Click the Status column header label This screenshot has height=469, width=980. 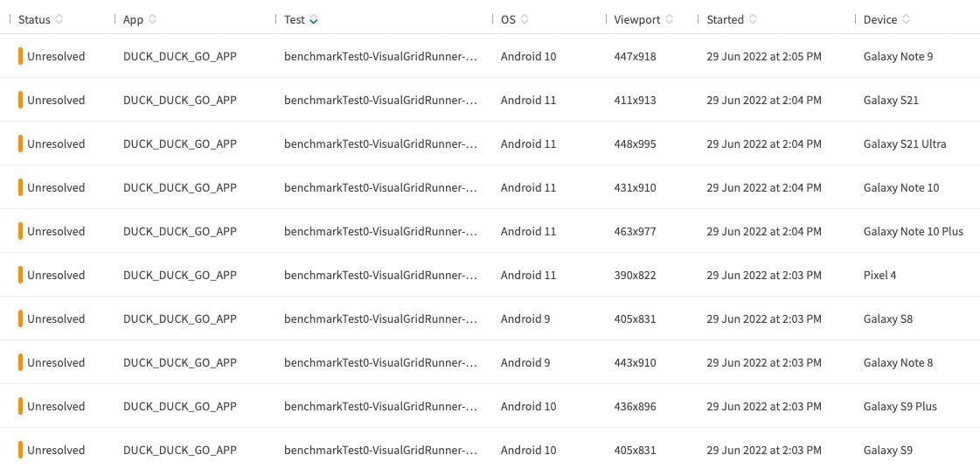tap(34, 19)
